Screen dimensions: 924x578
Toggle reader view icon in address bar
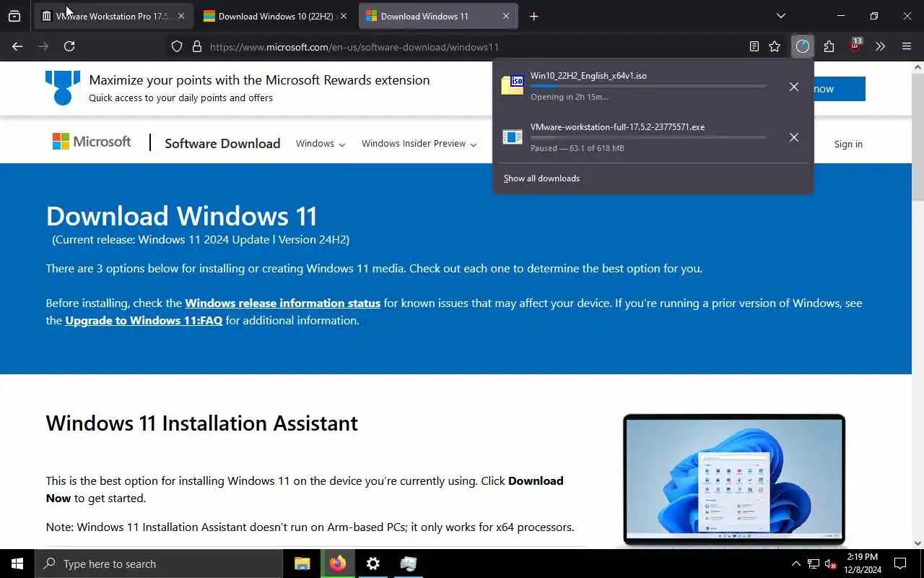(754, 46)
